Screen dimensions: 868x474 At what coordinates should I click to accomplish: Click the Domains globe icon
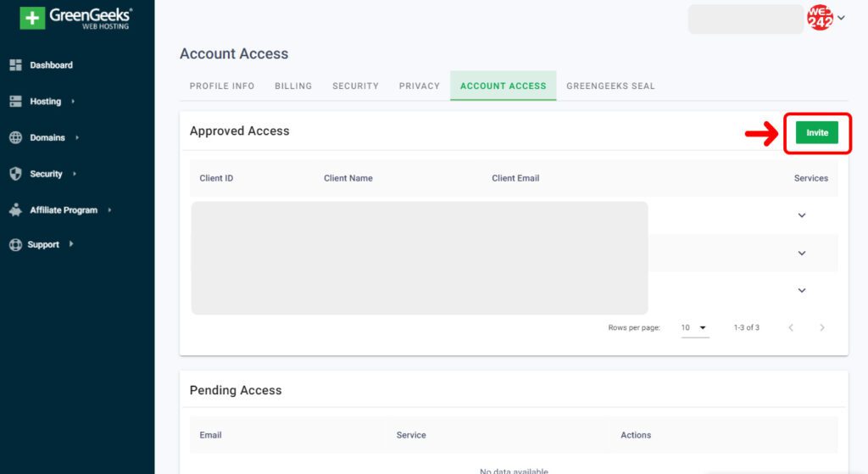click(x=15, y=137)
